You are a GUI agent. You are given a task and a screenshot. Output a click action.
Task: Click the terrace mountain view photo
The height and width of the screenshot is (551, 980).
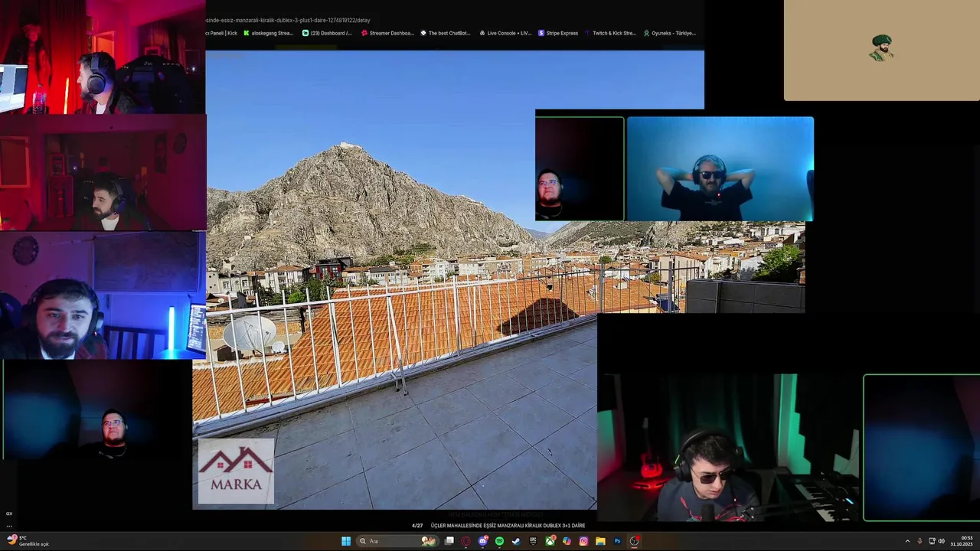pos(394,279)
